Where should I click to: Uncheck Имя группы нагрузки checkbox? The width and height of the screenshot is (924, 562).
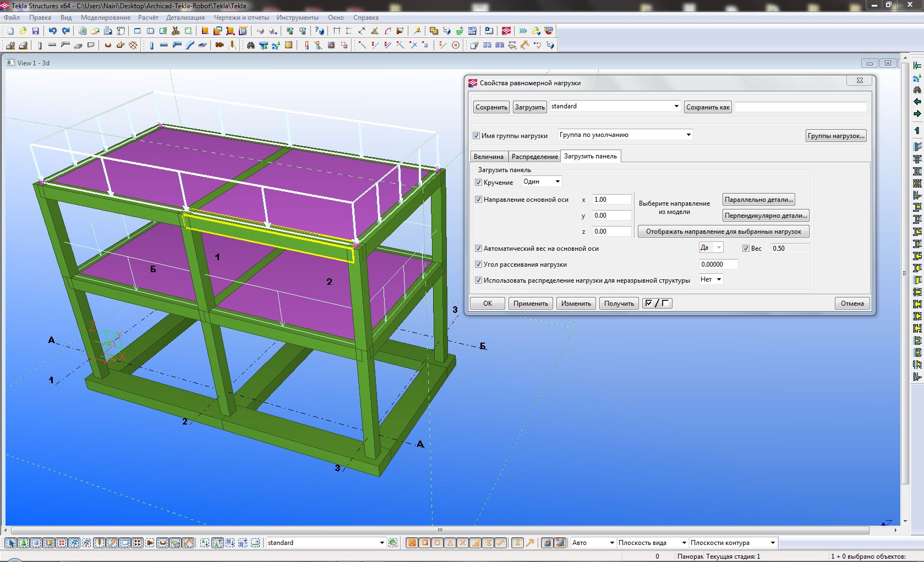(x=477, y=136)
